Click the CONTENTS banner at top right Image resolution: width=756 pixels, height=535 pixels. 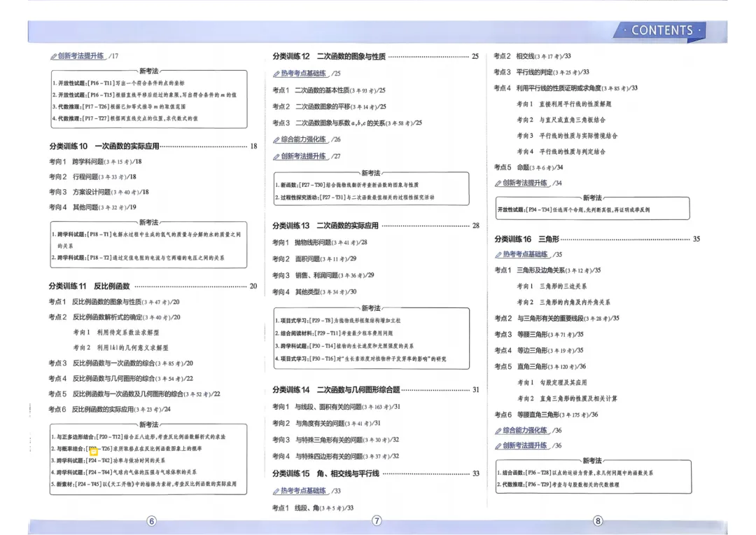659,31
